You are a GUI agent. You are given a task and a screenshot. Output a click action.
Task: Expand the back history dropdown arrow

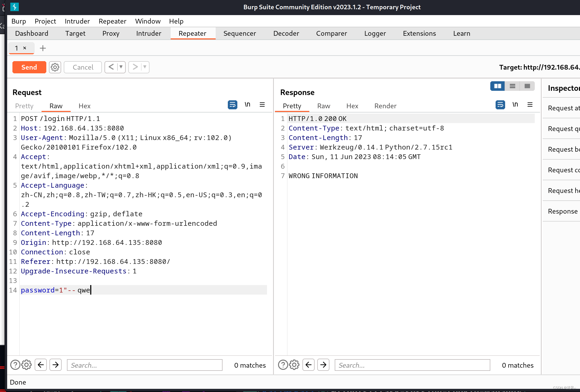121,67
